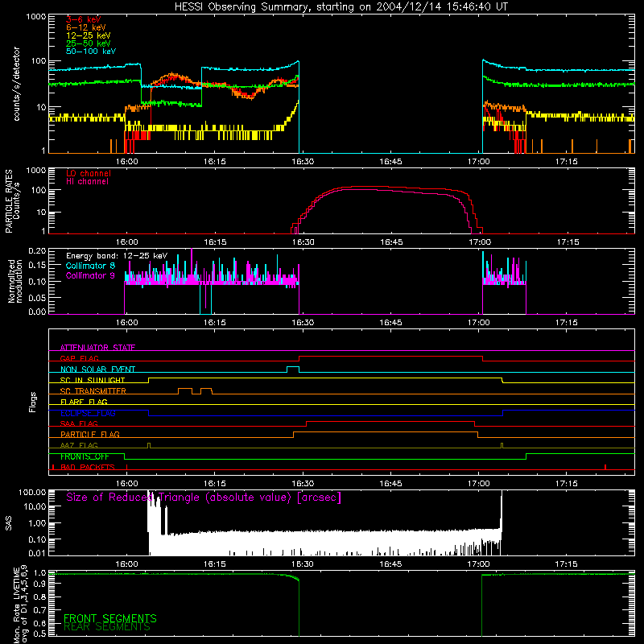Click the yellow "12-25 keV" legend entry
Viewport: 644px width, 644px height.
click(89, 35)
